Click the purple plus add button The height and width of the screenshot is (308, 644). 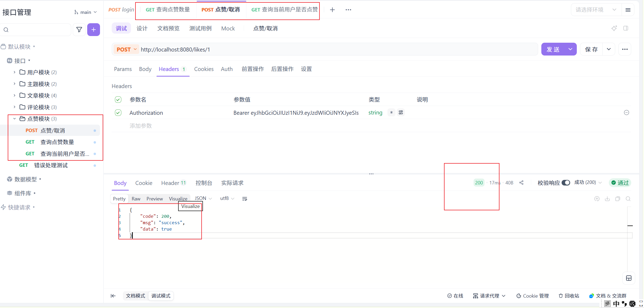[x=93, y=30]
